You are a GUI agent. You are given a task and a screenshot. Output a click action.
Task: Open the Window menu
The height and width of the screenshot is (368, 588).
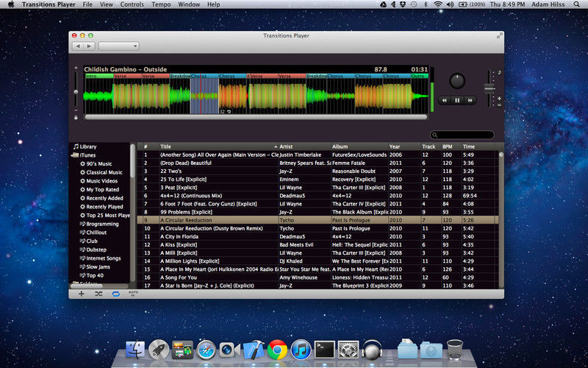(189, 4)
